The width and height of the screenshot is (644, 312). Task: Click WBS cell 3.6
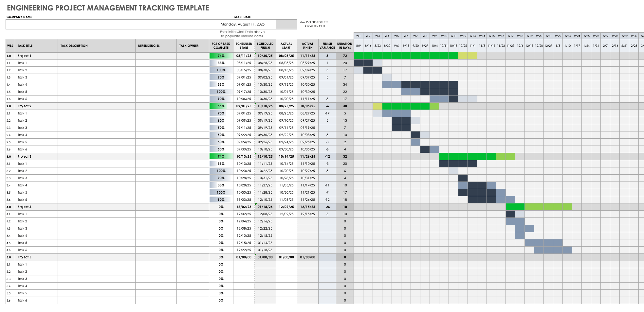[10, 199]
